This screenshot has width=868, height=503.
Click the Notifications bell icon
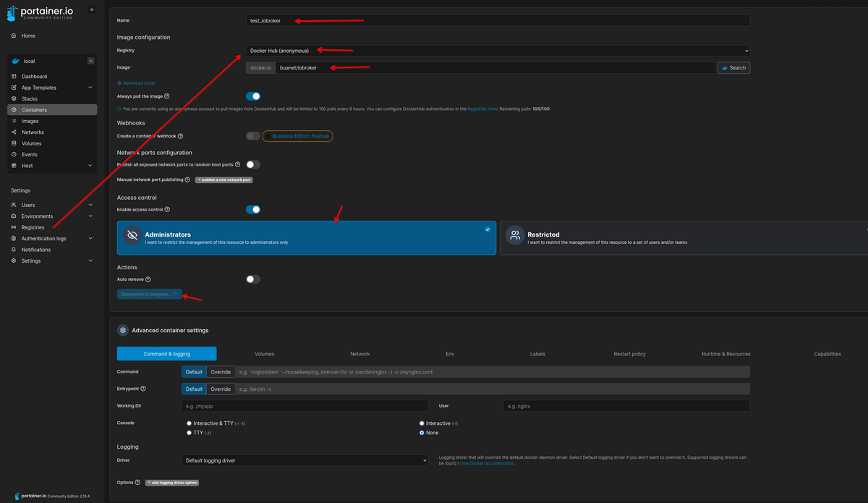click(14, 250)
